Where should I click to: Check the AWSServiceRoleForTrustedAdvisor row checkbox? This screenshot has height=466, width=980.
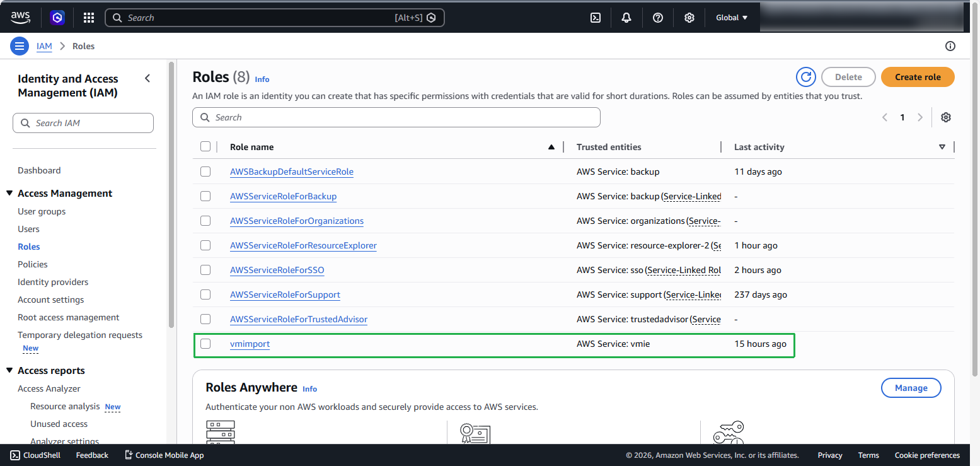point(205,319)
